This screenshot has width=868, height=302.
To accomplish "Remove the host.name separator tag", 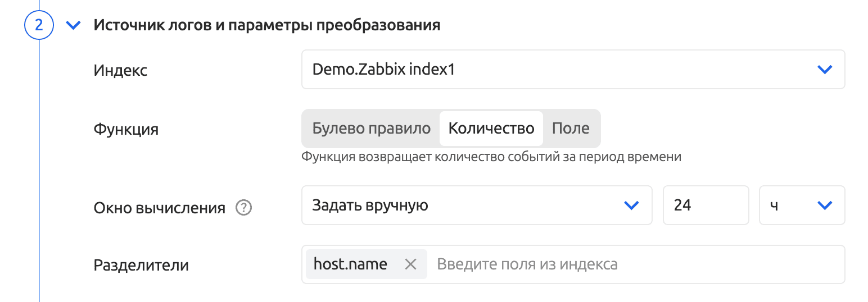I will click(411, 264).
